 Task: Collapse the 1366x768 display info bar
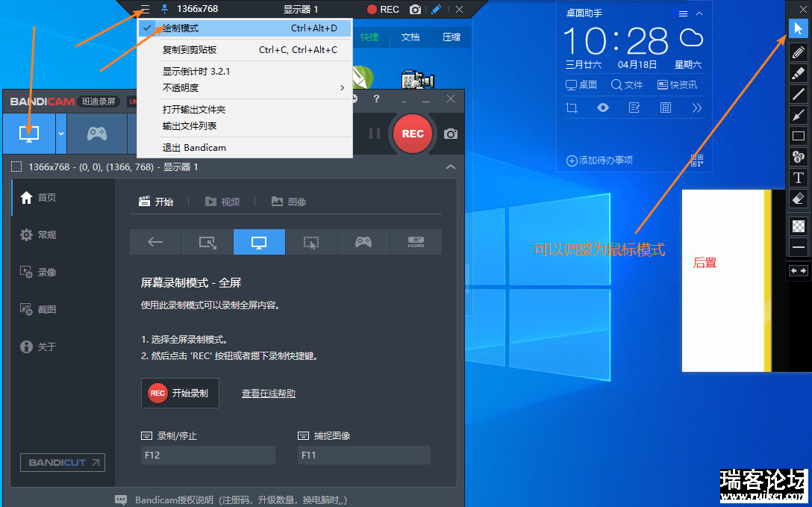tap(451, 167)
